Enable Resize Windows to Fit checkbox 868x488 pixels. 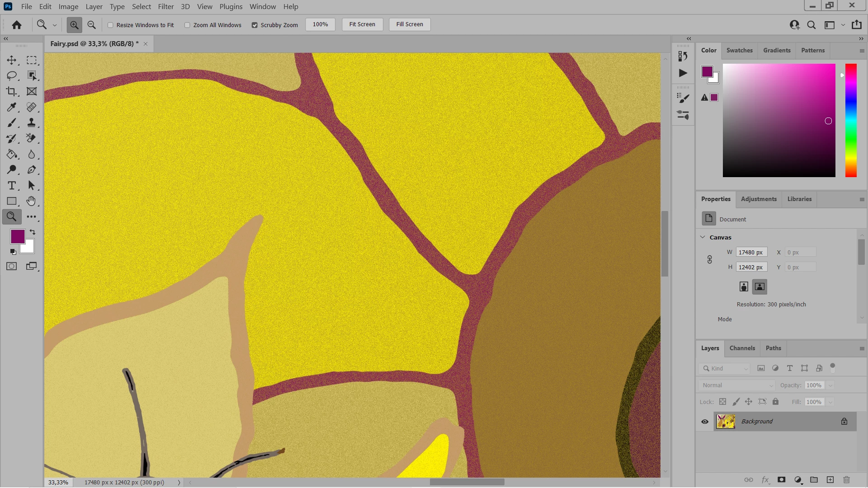point(110,25)
